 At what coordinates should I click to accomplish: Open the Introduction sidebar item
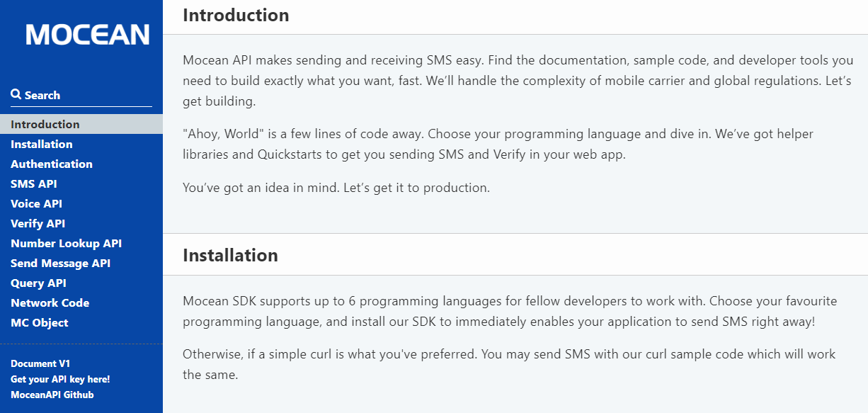(x=45, y=124)
